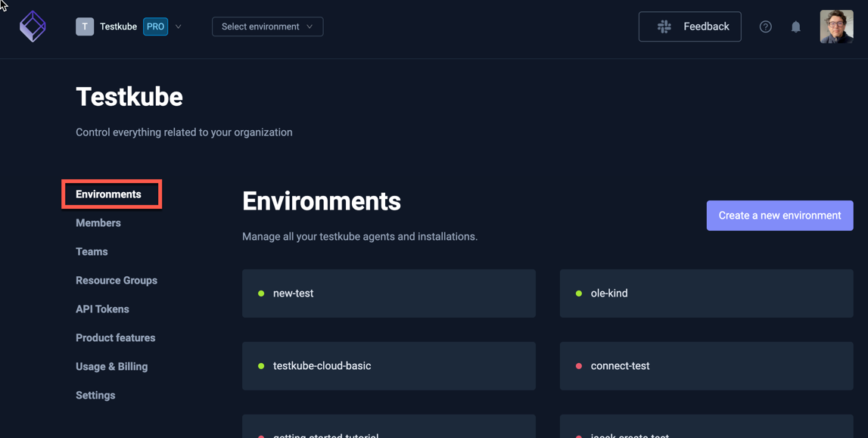
Task: Click the red status dot of connect-test
Action: (x=579, y=366)
